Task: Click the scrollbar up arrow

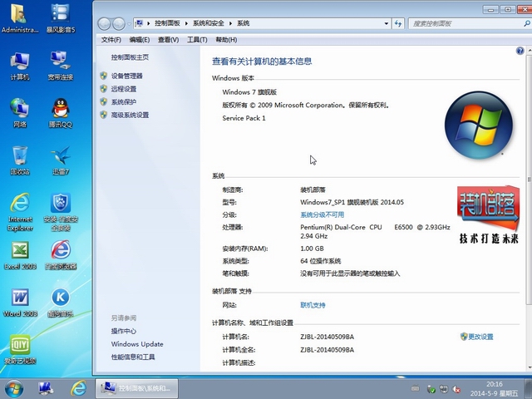Action: (530, 50)
